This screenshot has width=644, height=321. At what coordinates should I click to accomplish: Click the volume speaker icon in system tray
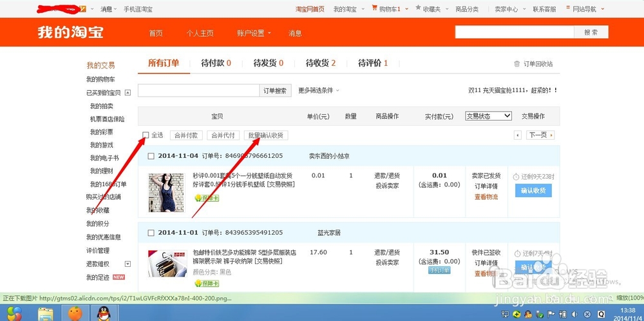[575, 315]
